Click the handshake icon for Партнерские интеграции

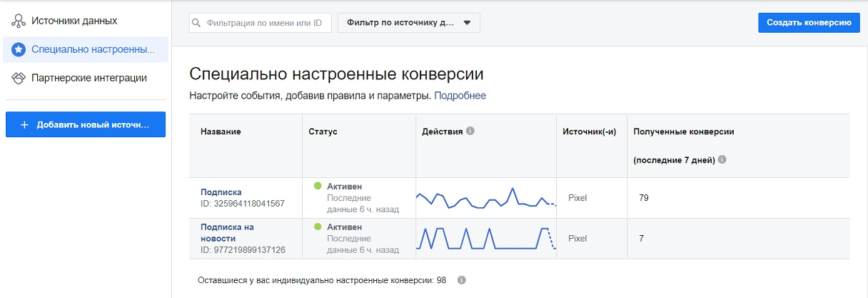tap(19, 78)
